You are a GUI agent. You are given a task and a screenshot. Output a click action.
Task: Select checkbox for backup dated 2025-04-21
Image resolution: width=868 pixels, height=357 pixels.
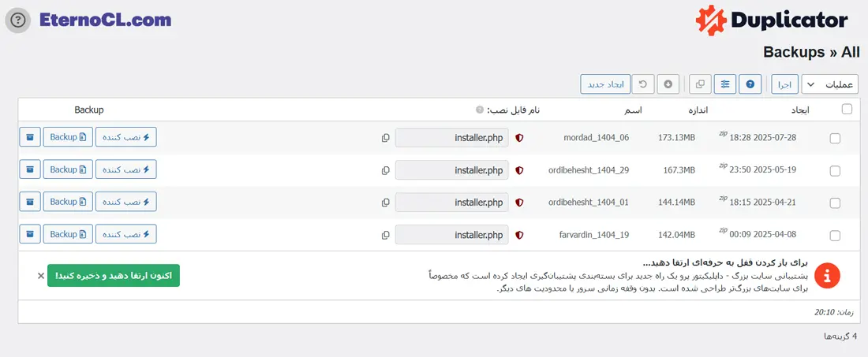(835, 203)
